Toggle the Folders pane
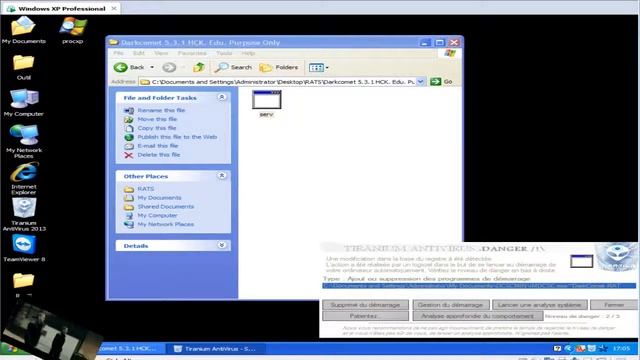 click(279, 67)
